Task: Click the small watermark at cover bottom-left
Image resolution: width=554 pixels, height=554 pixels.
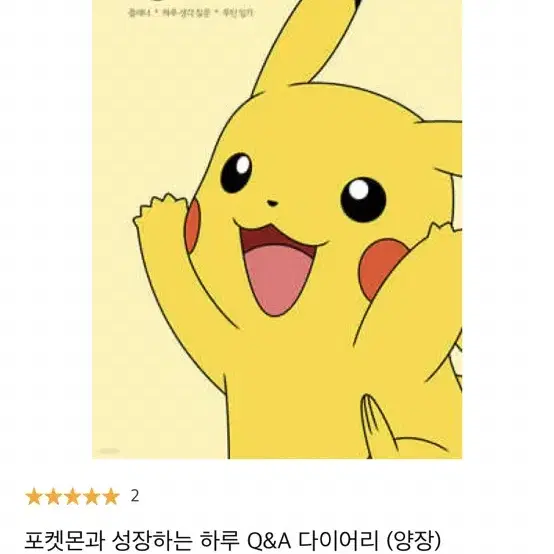Action: click(x=108, y=451)
